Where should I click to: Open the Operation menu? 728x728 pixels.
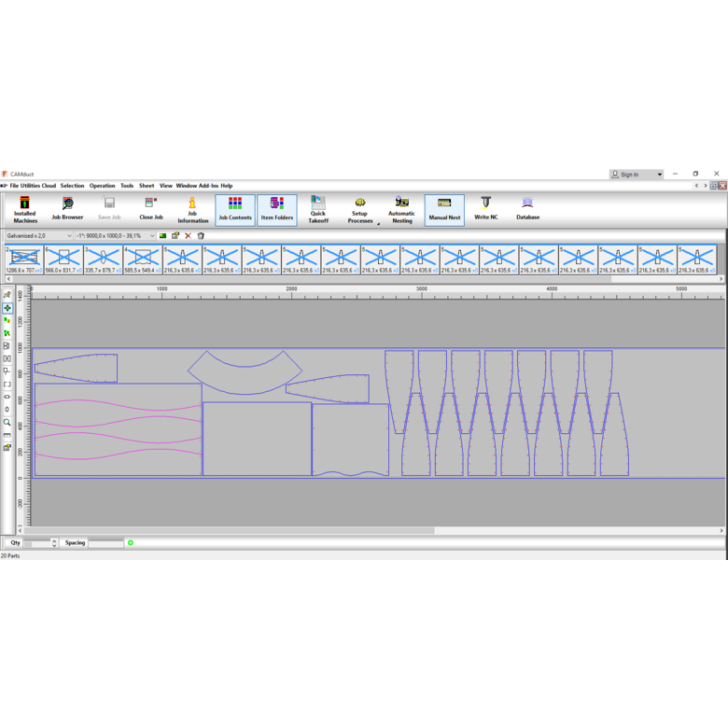[102, 186]
